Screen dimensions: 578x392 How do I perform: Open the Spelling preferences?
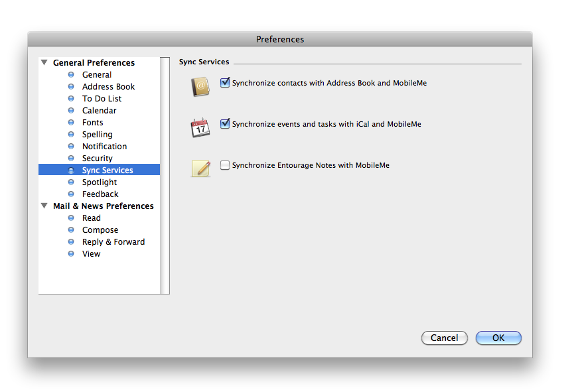[99, 134]
